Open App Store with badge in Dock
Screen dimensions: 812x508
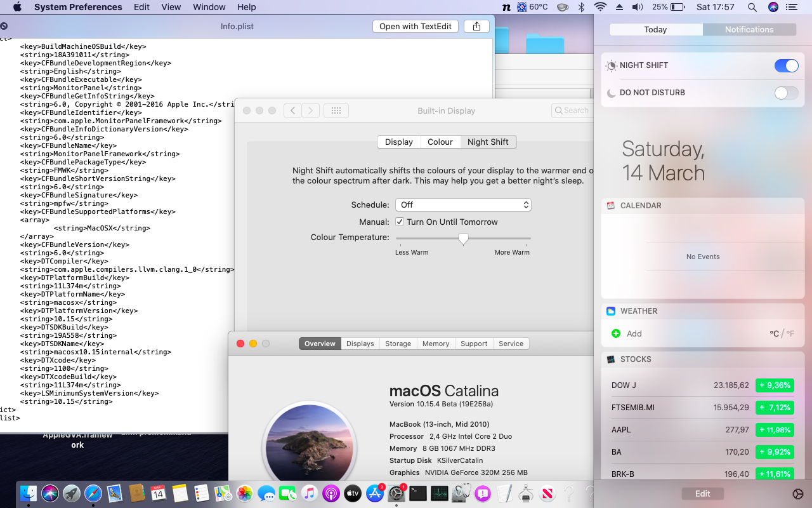pos(375,493)
